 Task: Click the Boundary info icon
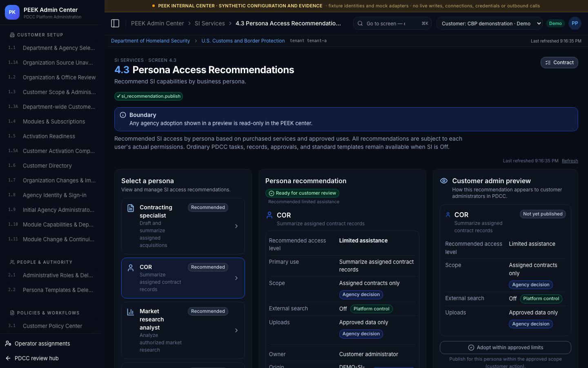click(x=123, y=115)
